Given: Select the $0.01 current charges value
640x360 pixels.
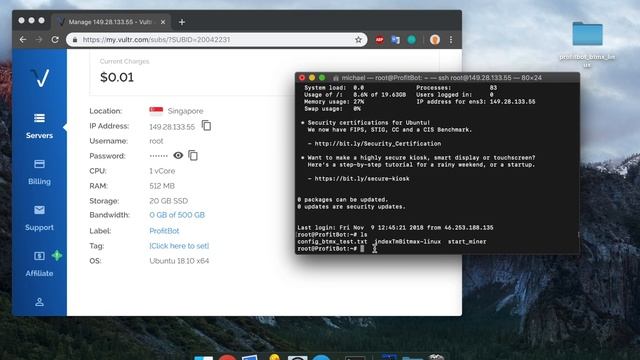Looking at the screenshot, I should 117,77.
